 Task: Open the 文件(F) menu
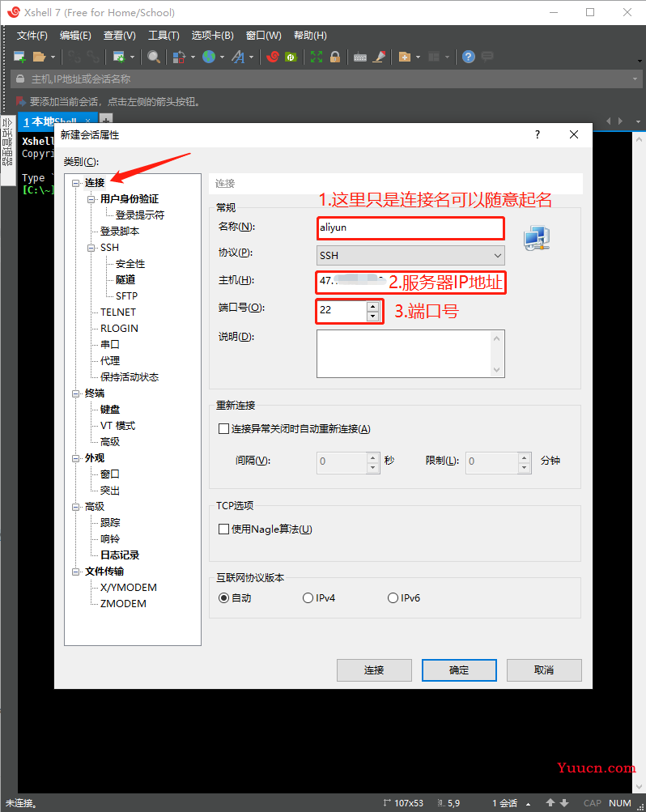32,35
